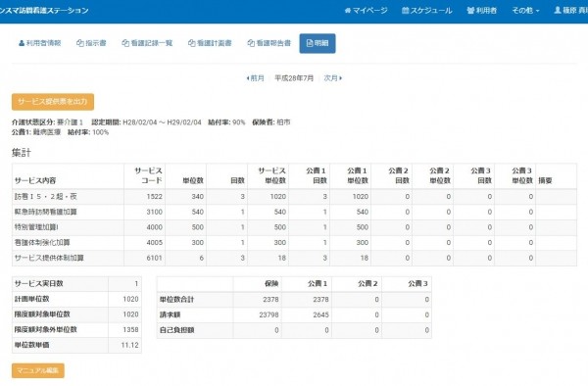Image resolution: width=588 pixels, height=386 pixels.
Task: Go to previous month via 前月
Action: point(255,78)
